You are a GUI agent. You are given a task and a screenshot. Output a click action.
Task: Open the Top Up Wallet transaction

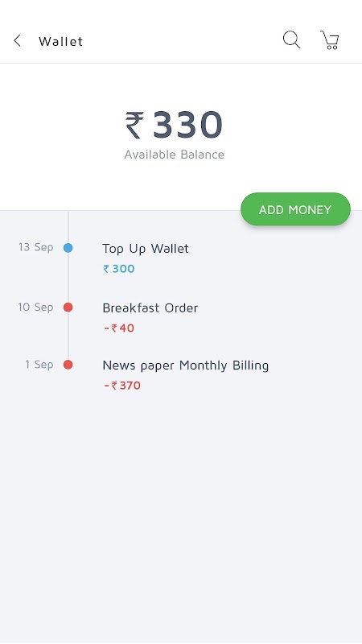pyautogui.click(x=146, y=249)
